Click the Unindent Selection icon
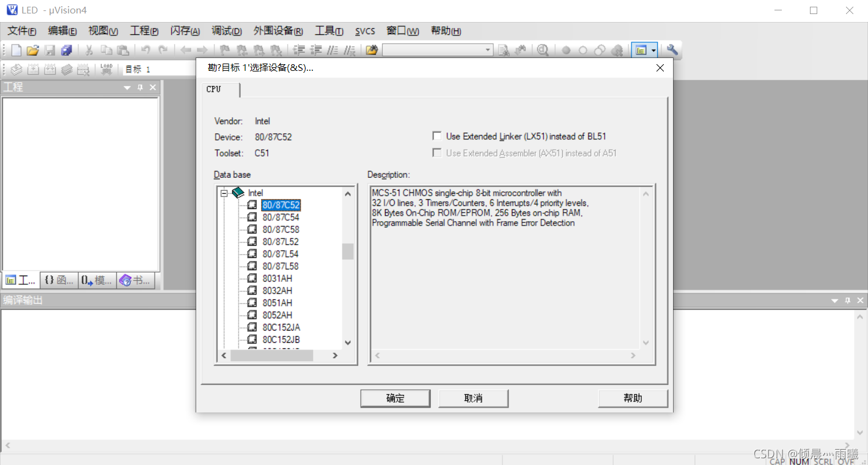Screen dimensions: 868x465 click(316, 51)
